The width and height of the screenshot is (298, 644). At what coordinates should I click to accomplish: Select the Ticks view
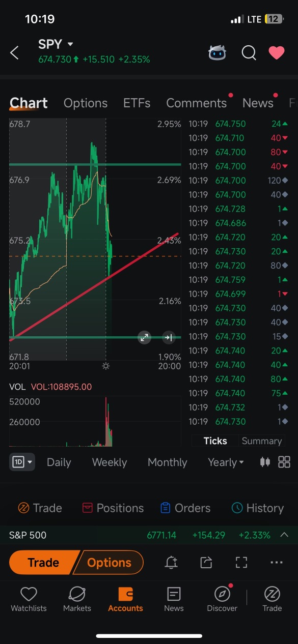215,441
